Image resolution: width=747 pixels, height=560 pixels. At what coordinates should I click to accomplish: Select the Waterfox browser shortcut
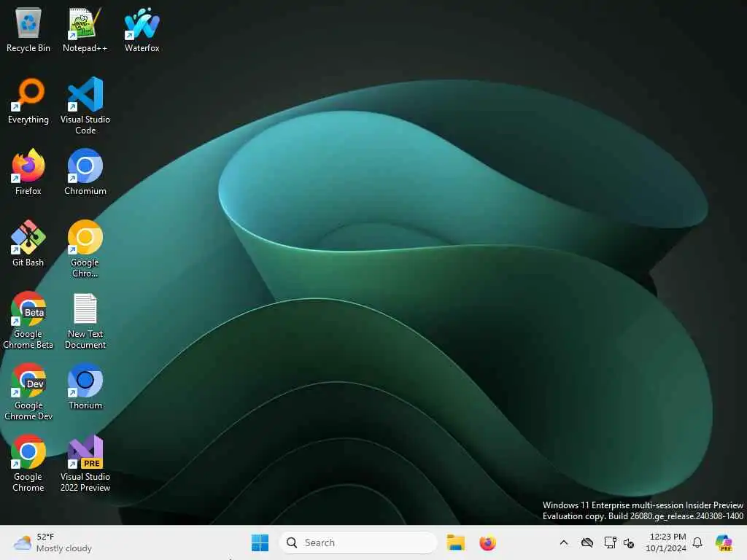point(142,29)
